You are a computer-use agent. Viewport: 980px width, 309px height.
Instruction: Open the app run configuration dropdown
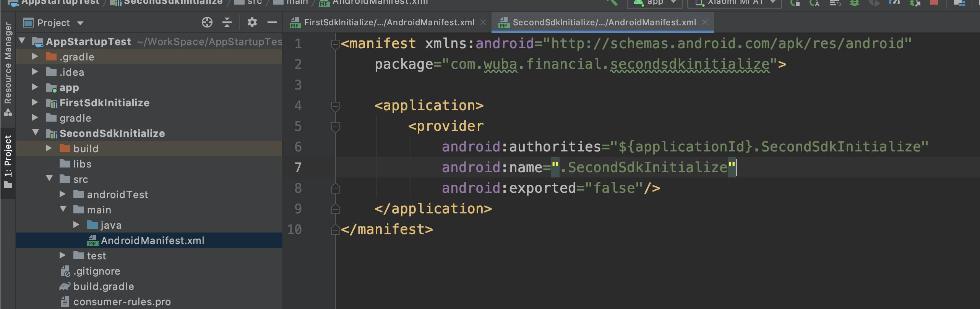654,2
